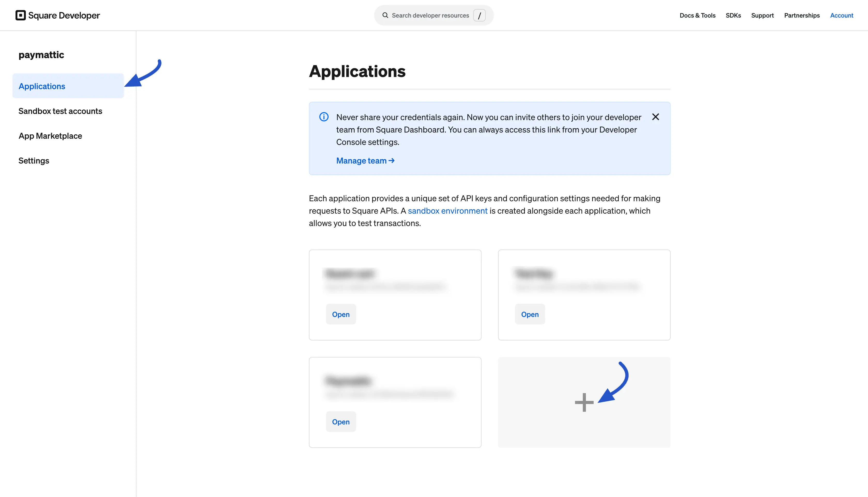Open the top-right application card
The height and width of the screenshot is (497, 868).
tap(530, 314)
